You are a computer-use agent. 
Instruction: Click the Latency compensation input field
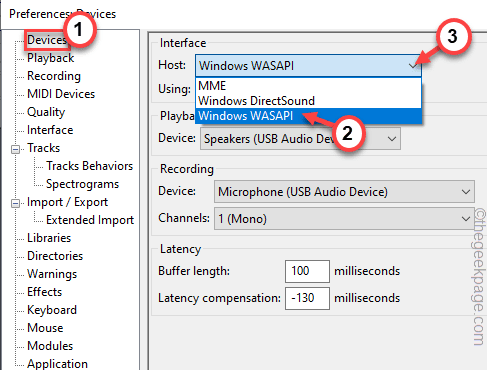point(307,298)
